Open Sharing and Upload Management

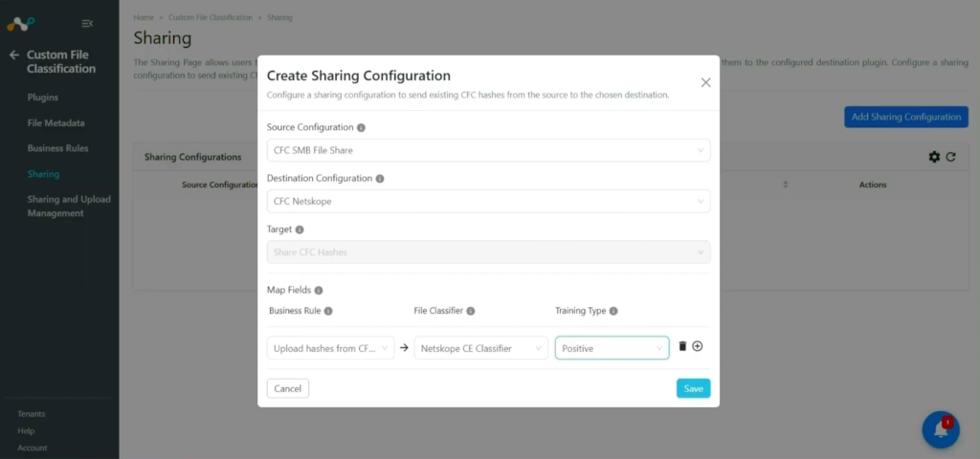[69, 207]
